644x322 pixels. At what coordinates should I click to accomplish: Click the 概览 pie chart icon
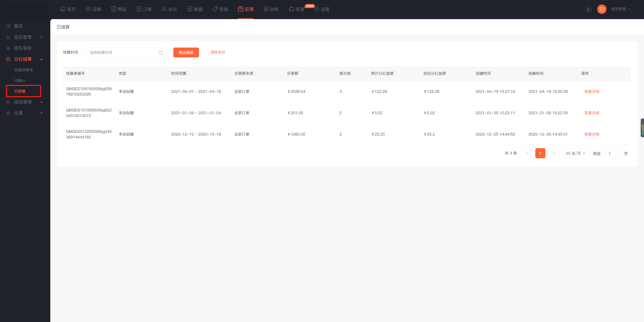tap(8, 26)
